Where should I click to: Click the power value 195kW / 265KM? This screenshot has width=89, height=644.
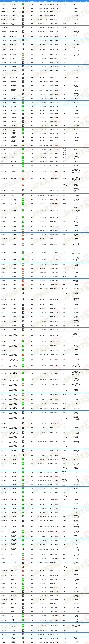pos(54,496)
